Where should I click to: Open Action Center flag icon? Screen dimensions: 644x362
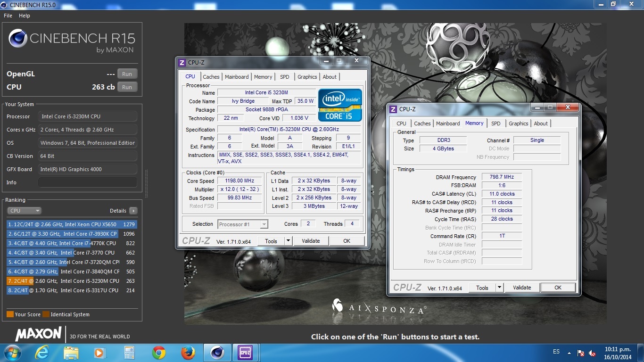click(x=581, y=353)
